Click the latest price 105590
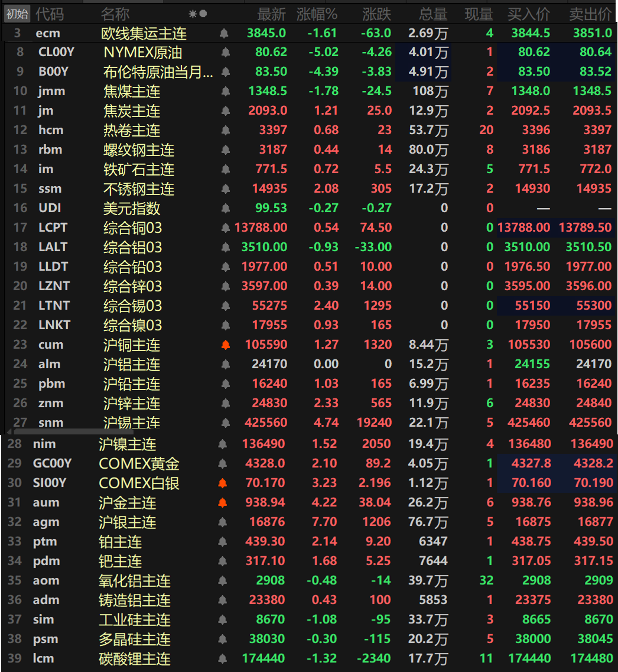This screenshot has width=618, height=672. pyautogui.click(x=266, y=345)
